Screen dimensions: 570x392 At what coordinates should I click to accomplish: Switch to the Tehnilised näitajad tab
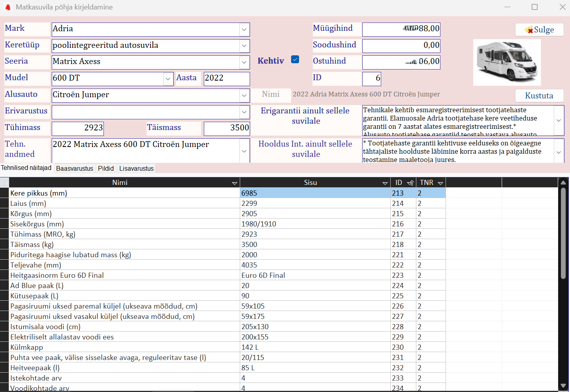pos(26,168)
